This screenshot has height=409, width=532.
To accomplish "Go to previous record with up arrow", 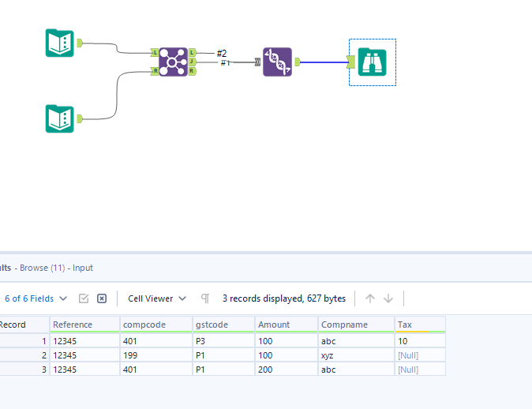I will pos(370,298).
